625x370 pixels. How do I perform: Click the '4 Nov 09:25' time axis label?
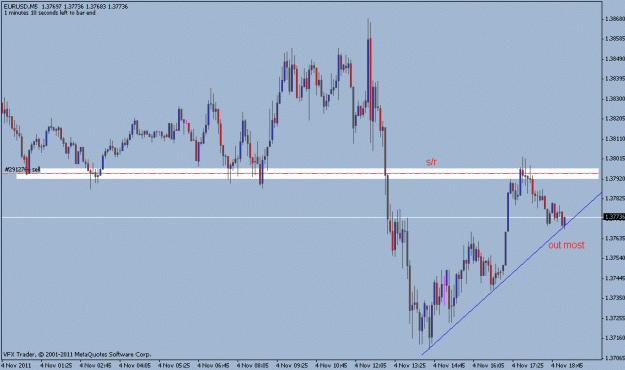[292, 365]
